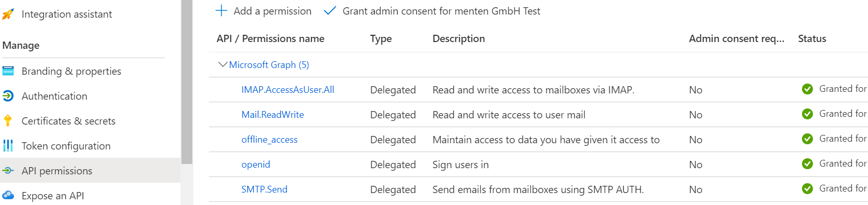Click the SMTP.Send permission link
The image size is (868, 205).
pos(264,189)
